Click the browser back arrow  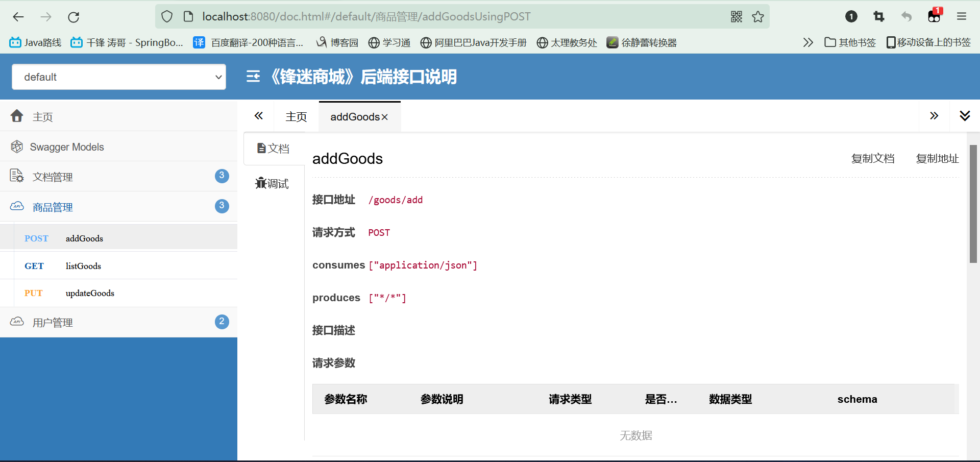point(18,17)
